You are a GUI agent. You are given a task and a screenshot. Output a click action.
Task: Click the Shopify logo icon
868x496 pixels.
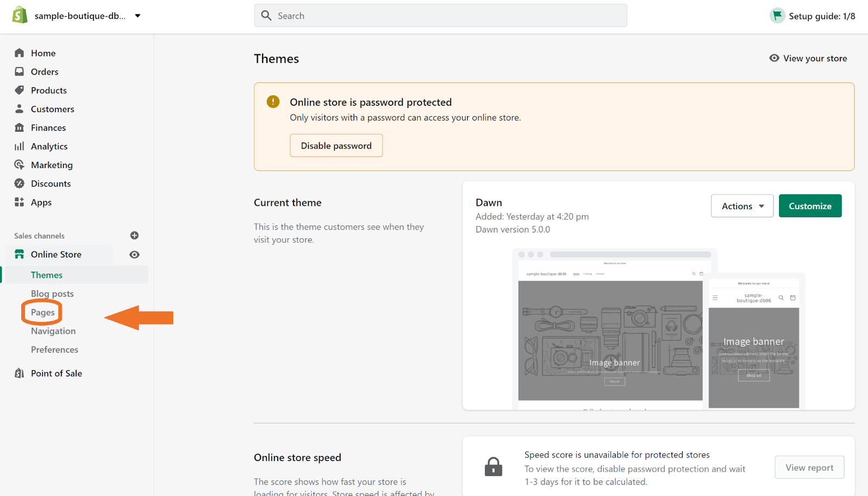click(20, 15)
